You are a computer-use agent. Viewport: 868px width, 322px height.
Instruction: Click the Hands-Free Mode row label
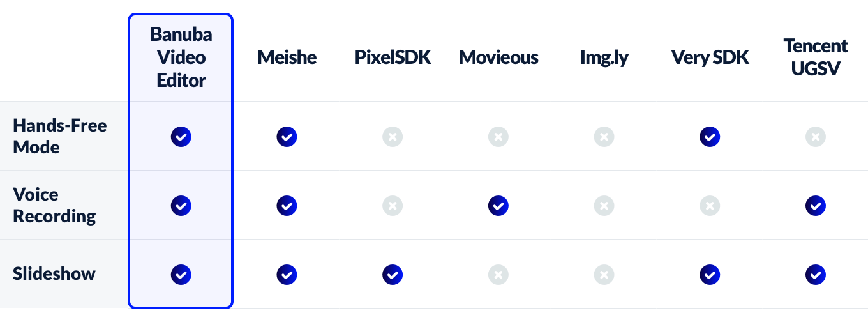tap(60, 136)
